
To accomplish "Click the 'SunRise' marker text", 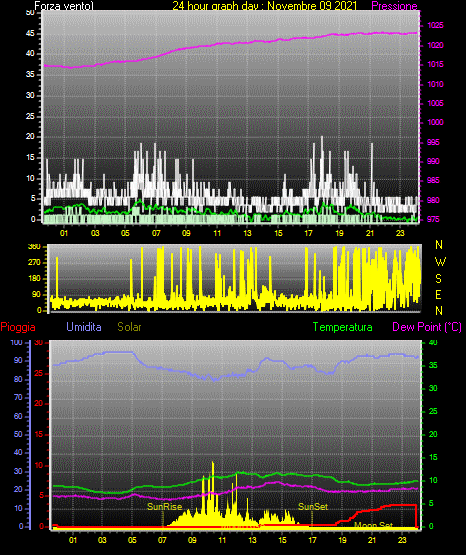I will click(x=164, y=507).
